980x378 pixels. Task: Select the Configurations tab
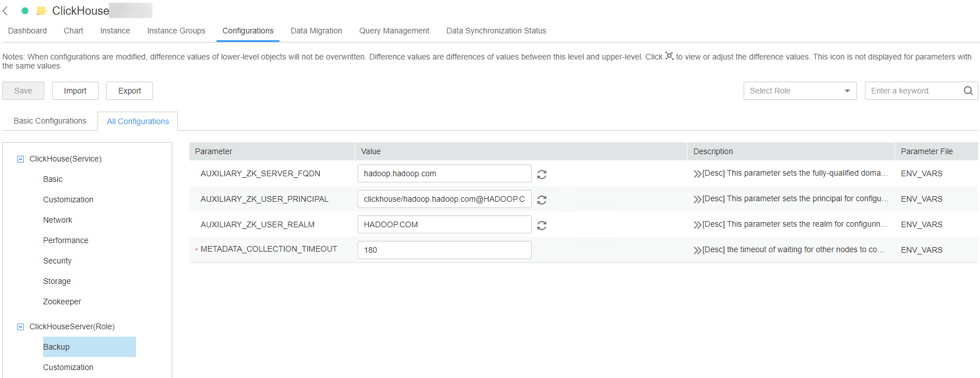[248, 31]
